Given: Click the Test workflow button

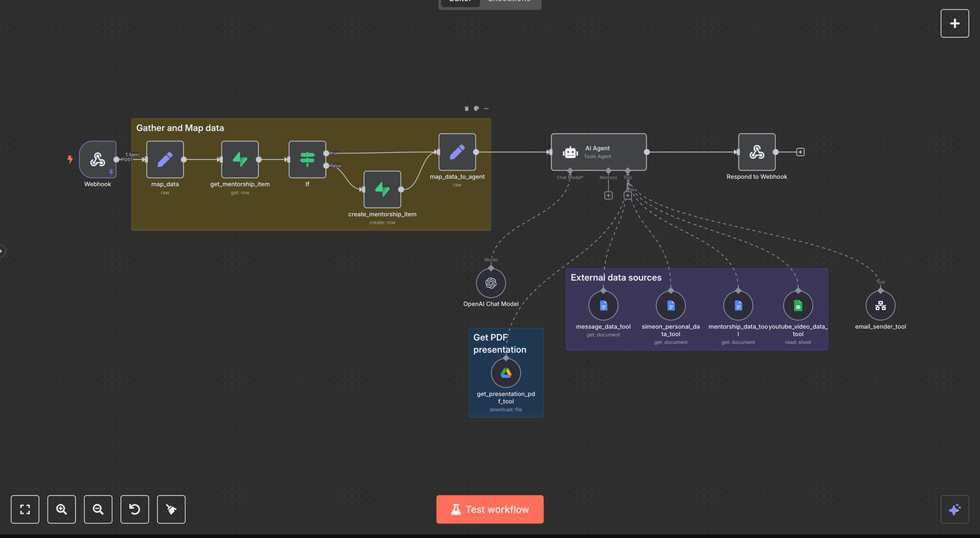Looking at the screenshot, I should point(490,509).
